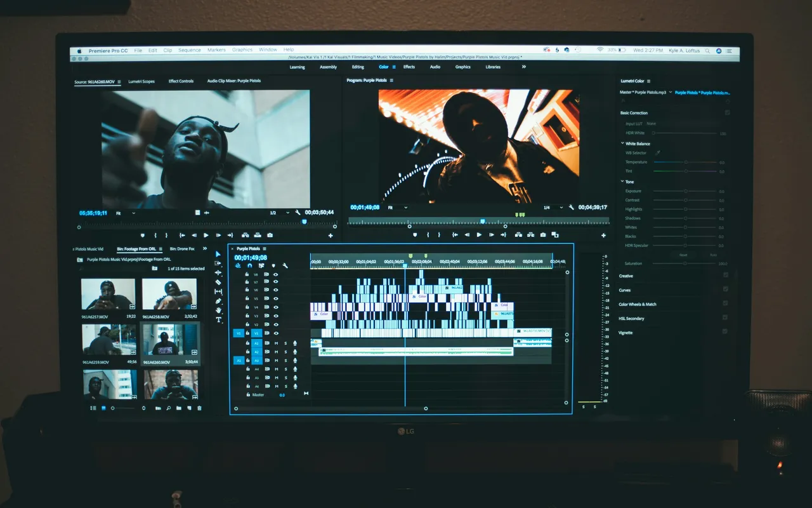Select the Pen tool

tap(218, 301)
